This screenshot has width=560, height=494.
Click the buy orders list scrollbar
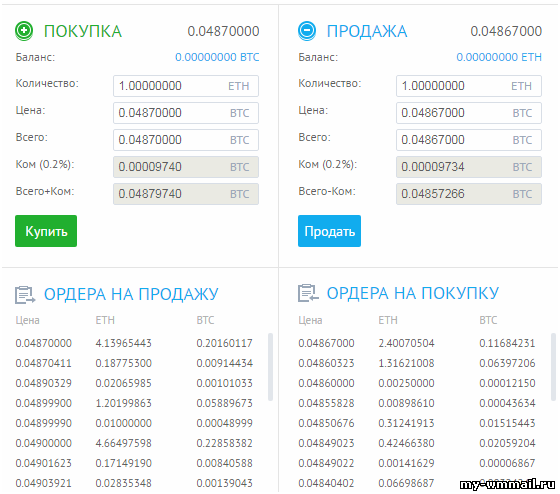click(x=553, y=367)
